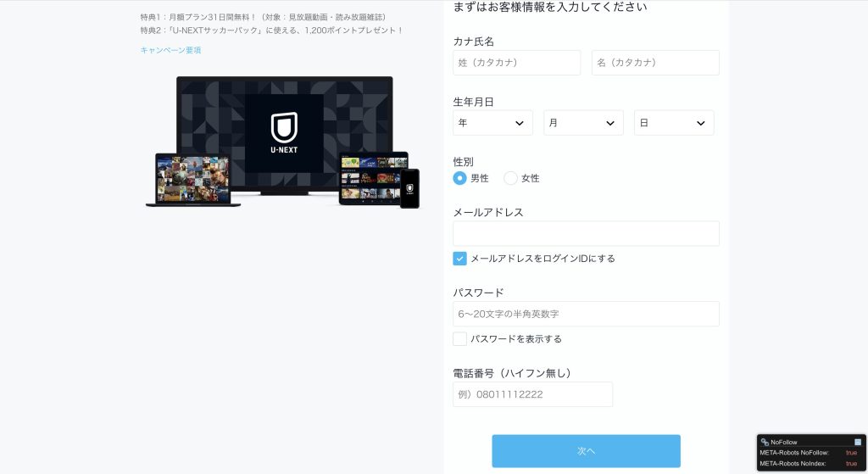Screen dimensions: 868x474
Task: Select the 女性 radio button
Action: (510, 178)
